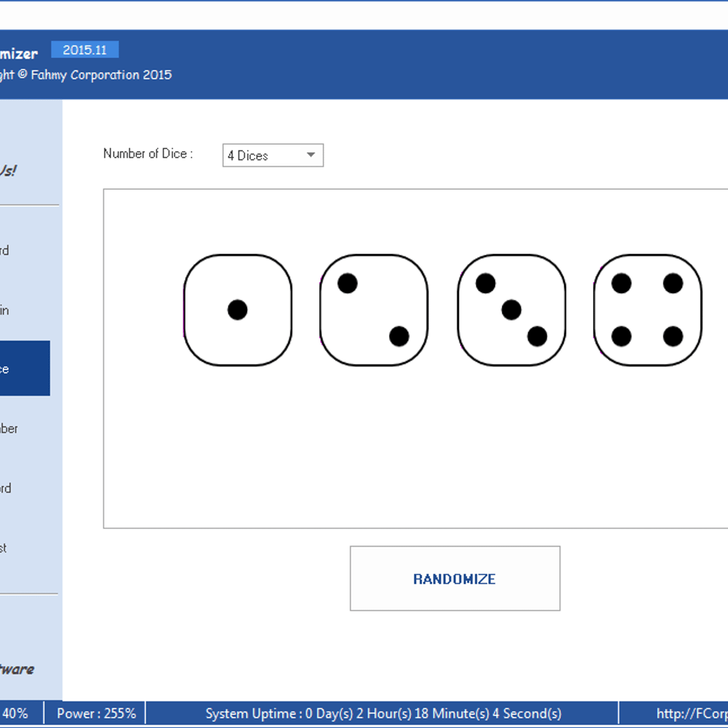Select the sidebar item ending in 'st'
This screenshot has height=728, width=728.
4,548
